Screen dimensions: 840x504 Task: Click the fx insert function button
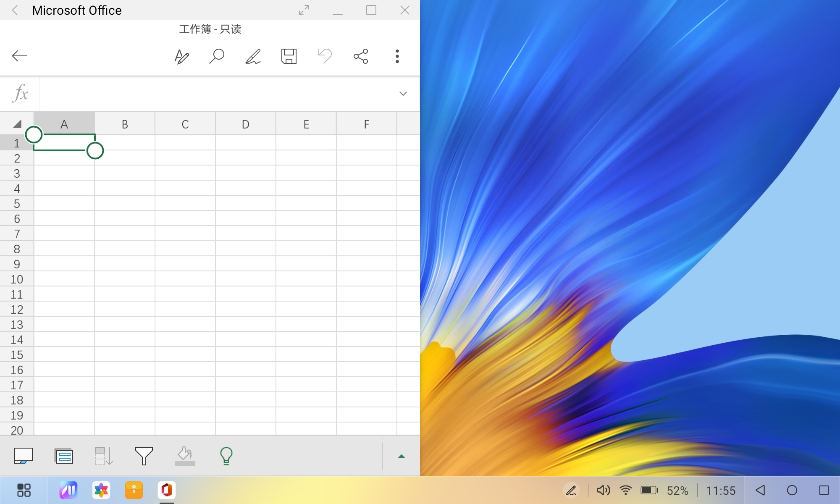(20, 93)
